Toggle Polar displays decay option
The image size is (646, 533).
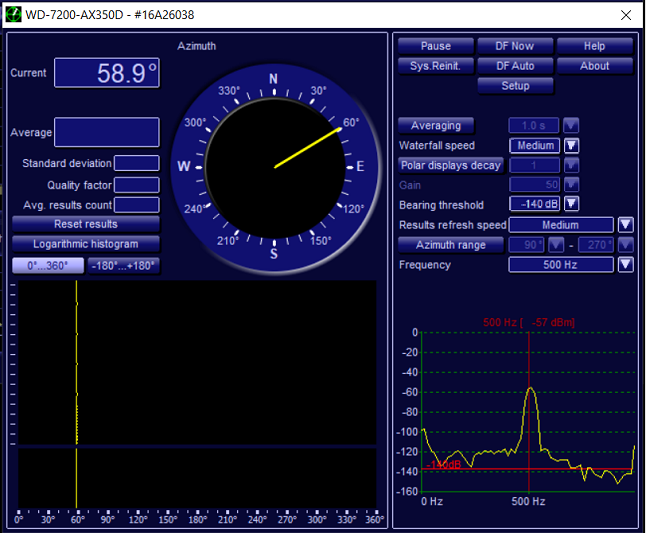[x=450, y=165]
